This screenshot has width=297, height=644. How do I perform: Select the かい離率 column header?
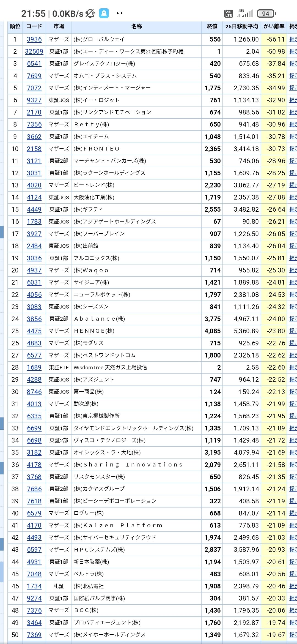pos(274,26)
